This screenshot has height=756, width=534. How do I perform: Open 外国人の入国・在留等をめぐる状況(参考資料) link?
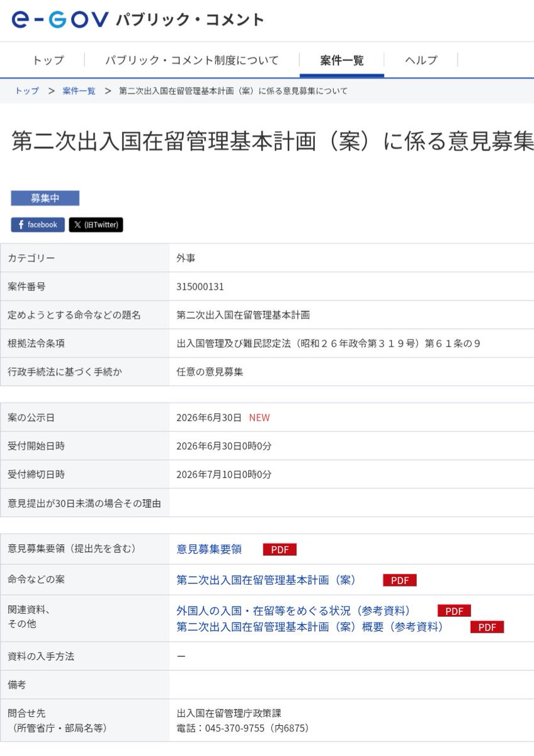point(293,610)
